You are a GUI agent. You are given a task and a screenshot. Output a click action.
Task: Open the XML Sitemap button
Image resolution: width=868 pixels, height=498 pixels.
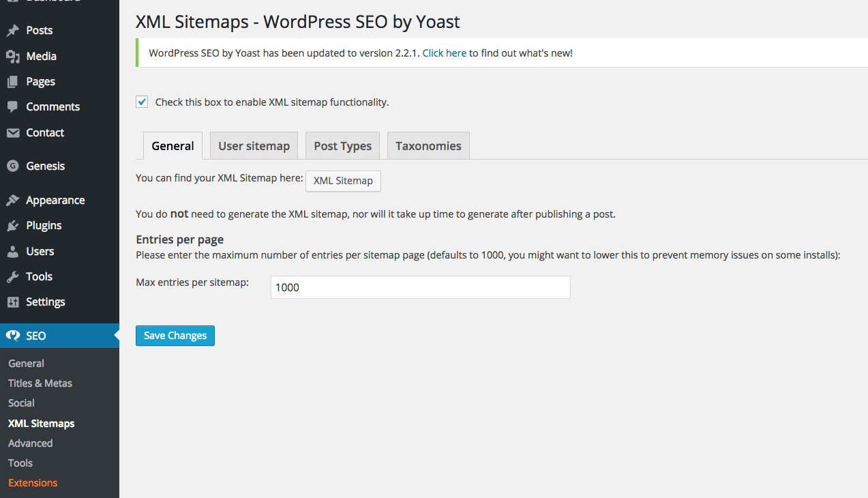click(x=343, y=181)
